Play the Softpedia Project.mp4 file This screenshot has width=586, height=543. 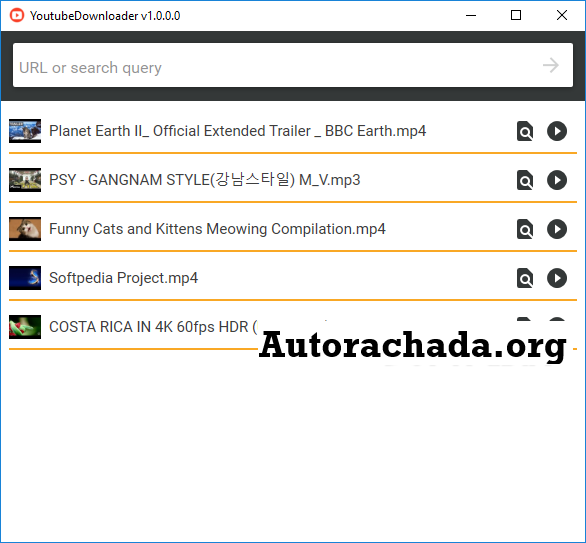pyautogui.click(x=557, y=278)
